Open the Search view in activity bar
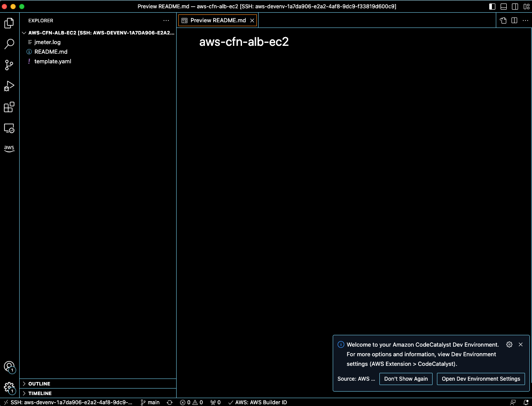The width and height of the screenshot is (532, 406). tap(9, 44)
